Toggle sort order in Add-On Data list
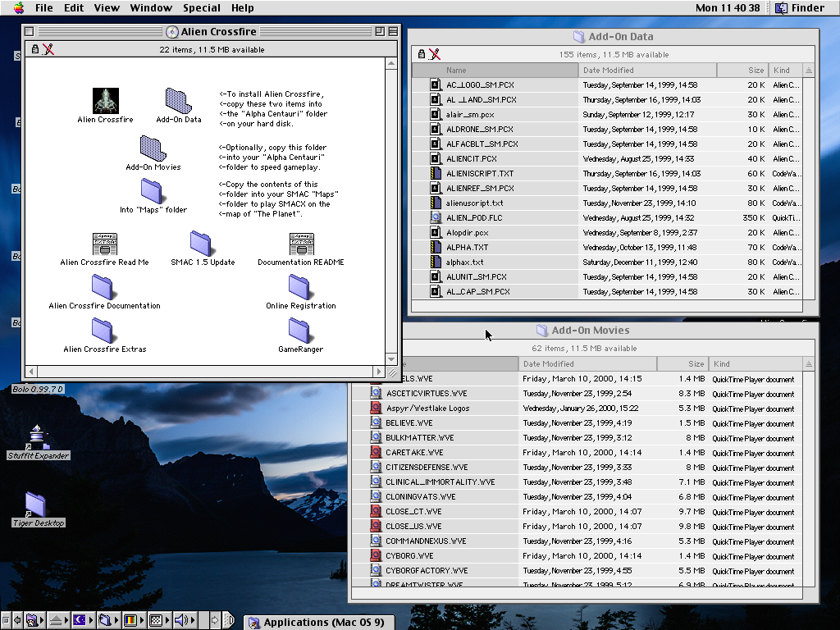 809,71
